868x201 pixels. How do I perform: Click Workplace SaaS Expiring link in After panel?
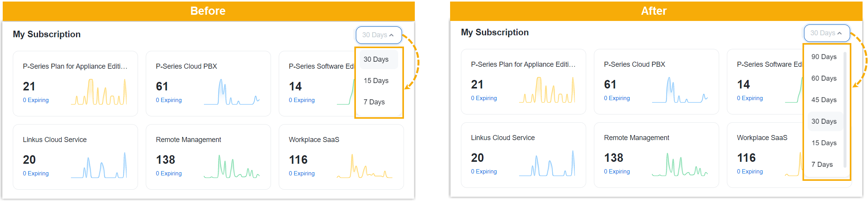(750, 172)
